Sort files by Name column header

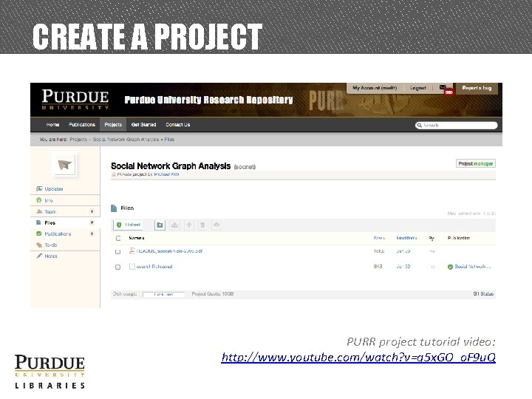click(137, 238)
